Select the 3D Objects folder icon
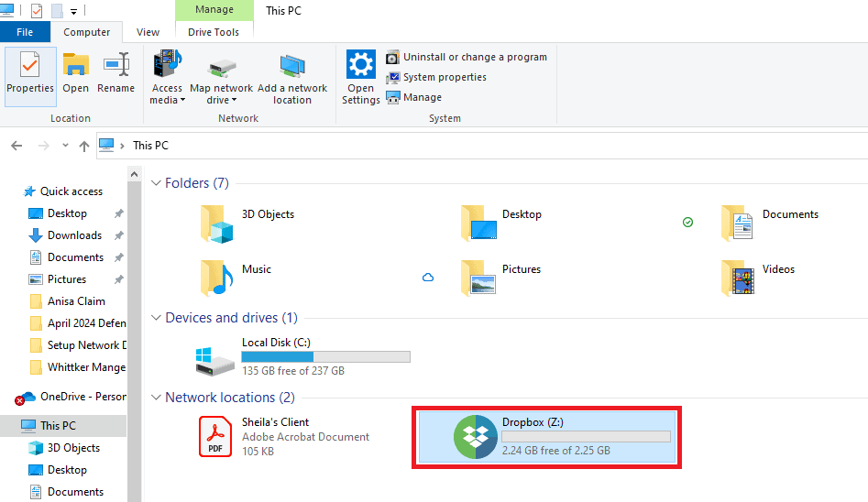 [216, 224]
